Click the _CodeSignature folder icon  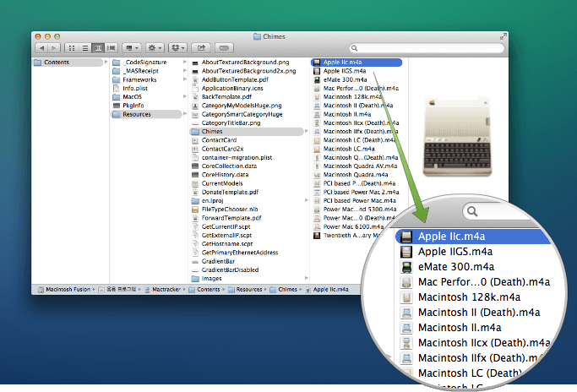coord(117,63)
